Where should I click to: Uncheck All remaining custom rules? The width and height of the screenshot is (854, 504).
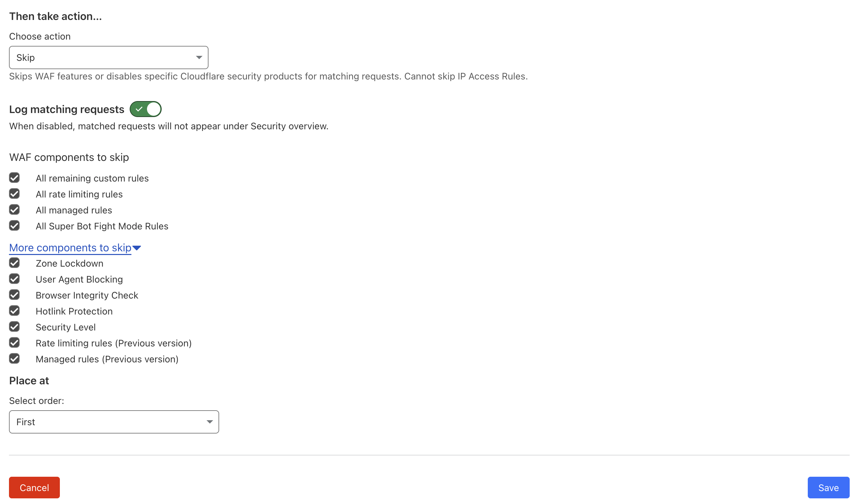(14, 178)
